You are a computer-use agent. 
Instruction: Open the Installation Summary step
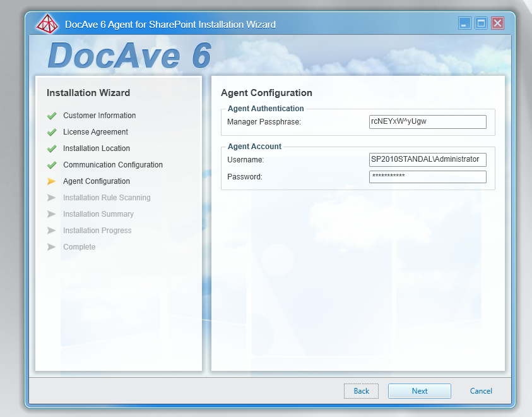[97, 214]
